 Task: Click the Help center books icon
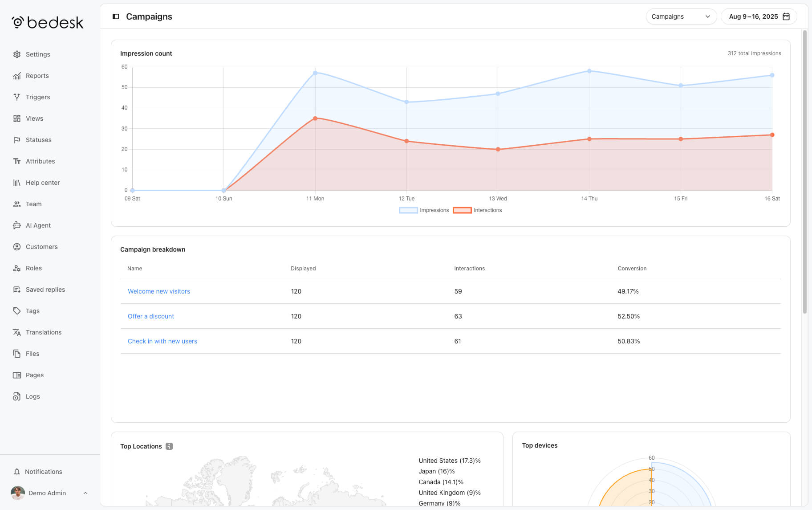pyautogui.click(x=17, y=183)
